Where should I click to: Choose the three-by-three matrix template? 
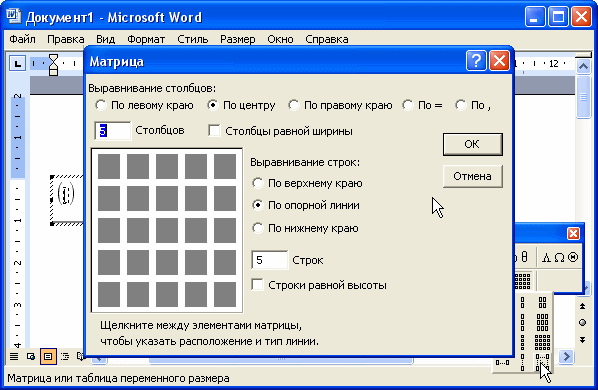click(542, 322)
